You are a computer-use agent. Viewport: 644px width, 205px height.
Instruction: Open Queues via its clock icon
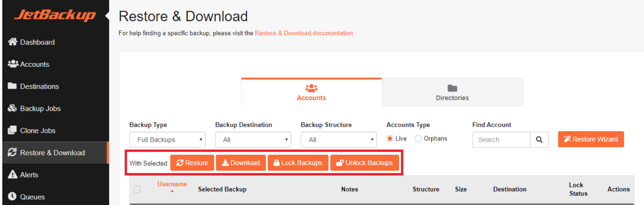coord(12,196)
